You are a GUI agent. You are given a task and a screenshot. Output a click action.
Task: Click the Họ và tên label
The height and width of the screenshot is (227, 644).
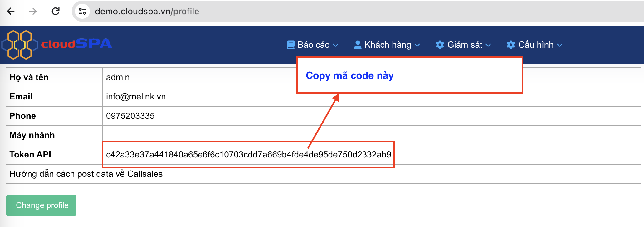[29, 77]
